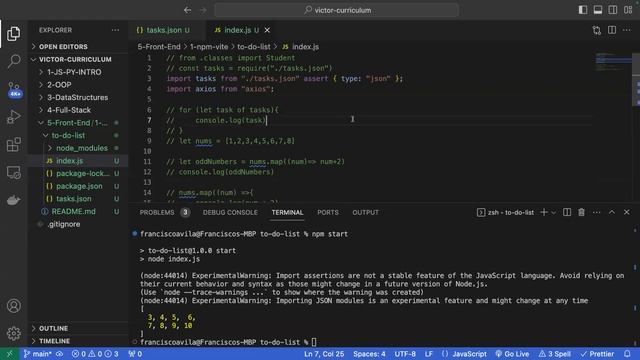
Task: Change the UTF-8 encoding setting
Action: [405, 354]
